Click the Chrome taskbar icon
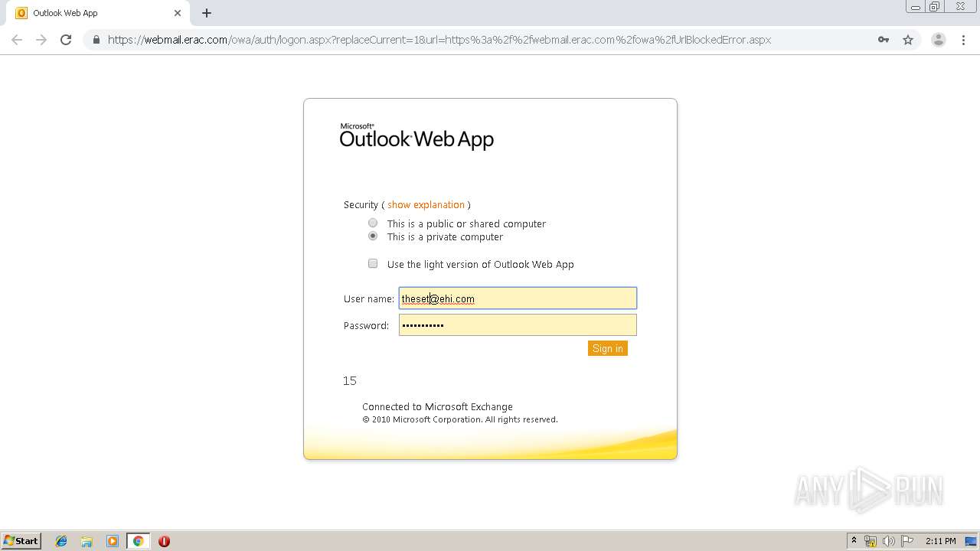The height and width of the screenshot is (551, 980). click(x=138, y=541)
